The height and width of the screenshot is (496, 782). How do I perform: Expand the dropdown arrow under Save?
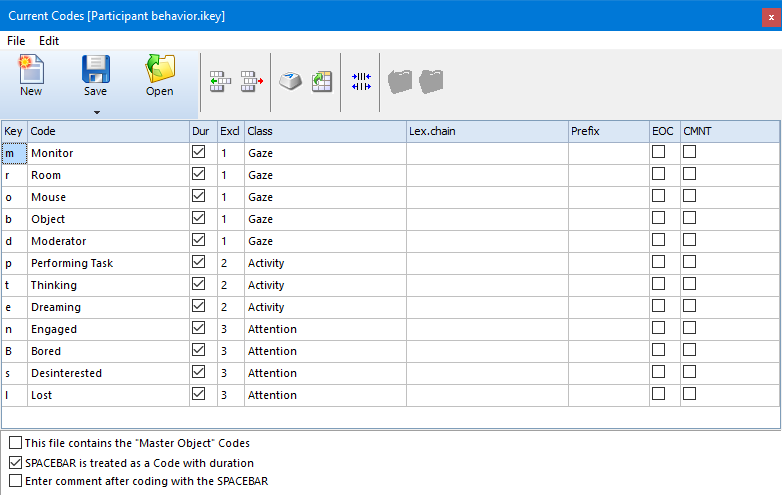pyautogui.click(x=96, y=112)
